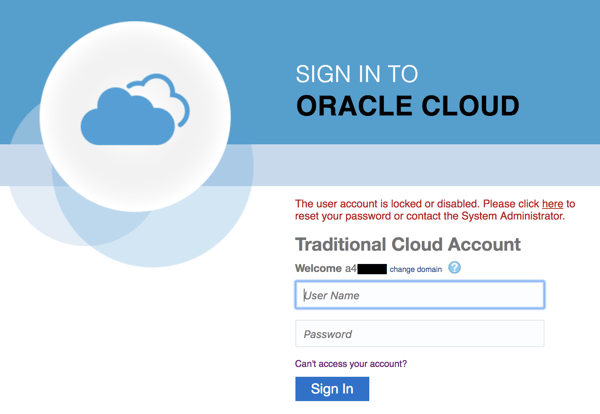
Task: Focus the User Name input field
Action: coord(420,295)
